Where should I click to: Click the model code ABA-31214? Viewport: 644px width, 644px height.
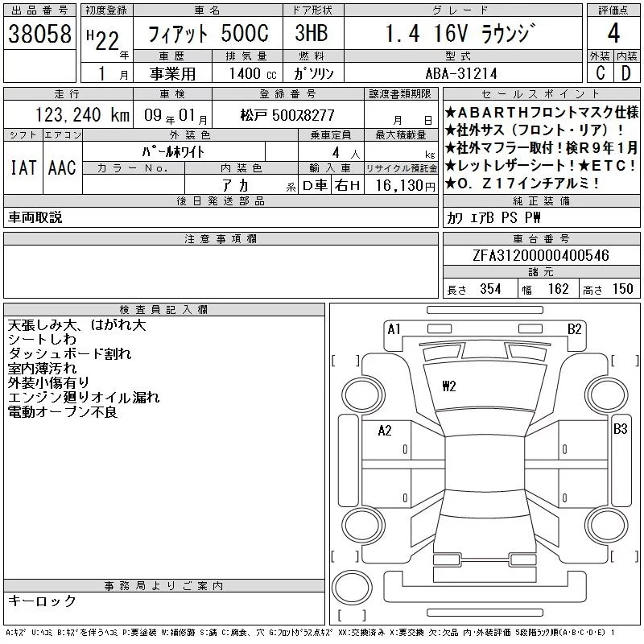pos(461,73)
